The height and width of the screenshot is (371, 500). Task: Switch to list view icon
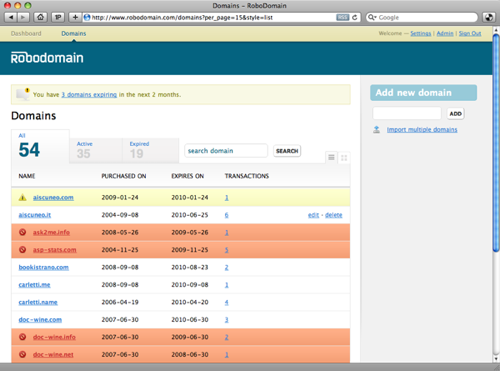pos(331,157)
